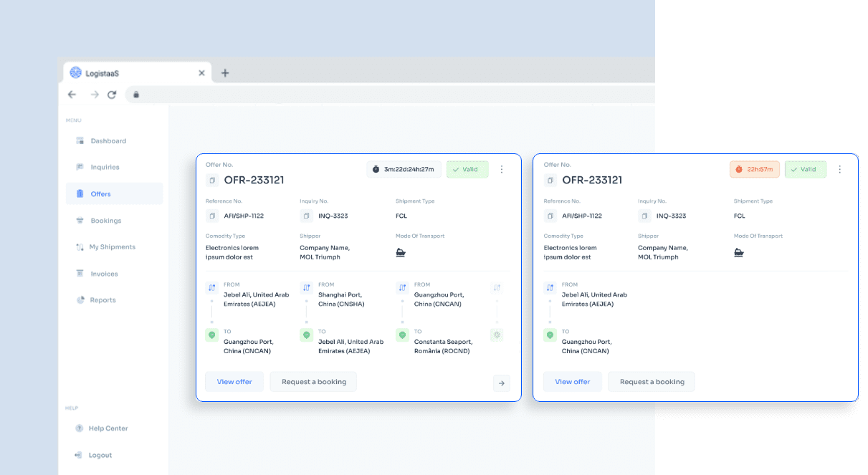Open a new browser tab

[x=225, y=73]
